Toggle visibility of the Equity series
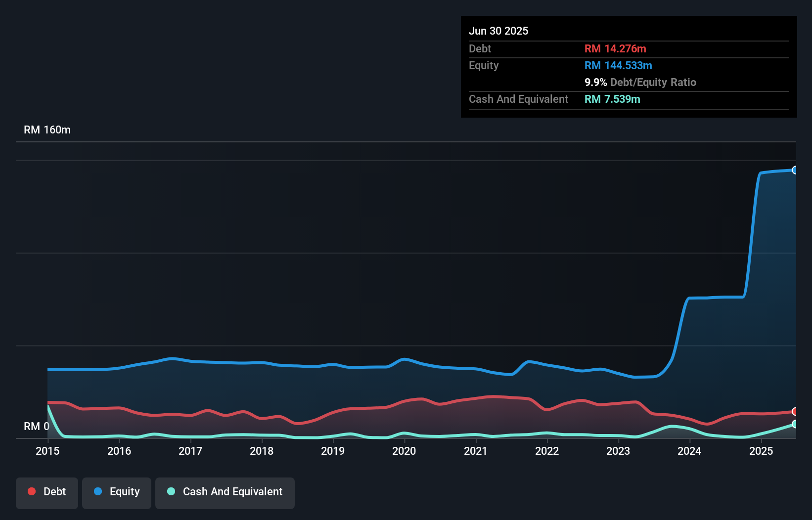The image size is (812, 520). click(116, 492)
